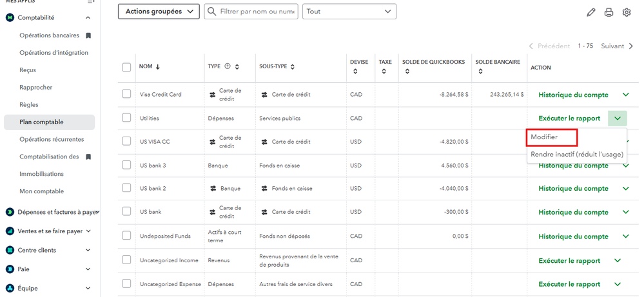The width and height of the screenshot is (644, 297).
Task: Open Historique du compte for US bank 2
Action: 573,189
